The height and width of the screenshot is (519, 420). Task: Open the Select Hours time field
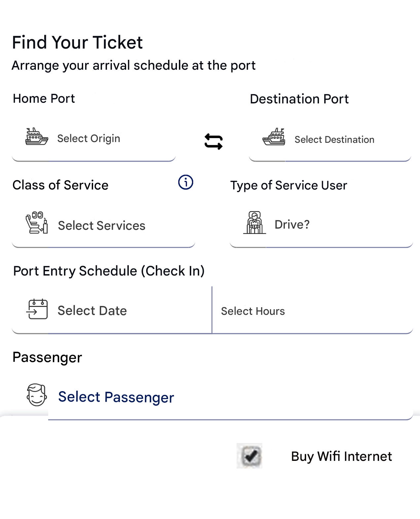point(253,311)
